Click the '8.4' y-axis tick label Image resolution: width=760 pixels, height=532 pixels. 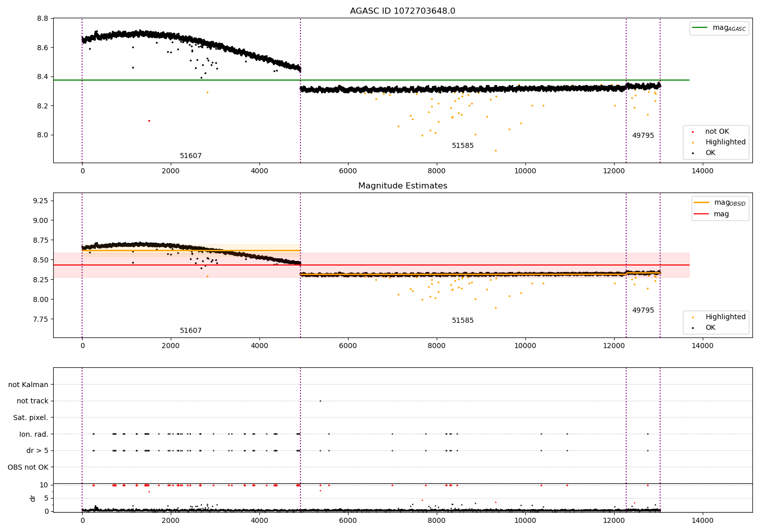click(43, 77)
